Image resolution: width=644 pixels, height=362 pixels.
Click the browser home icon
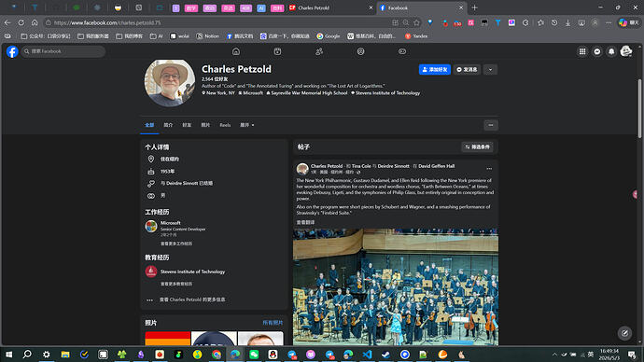click(35, 23)
